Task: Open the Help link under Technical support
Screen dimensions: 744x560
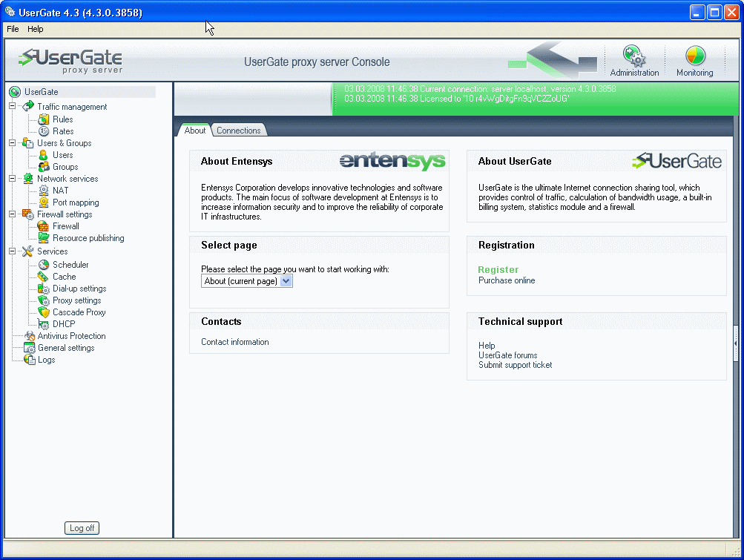Action: point(487,346)
